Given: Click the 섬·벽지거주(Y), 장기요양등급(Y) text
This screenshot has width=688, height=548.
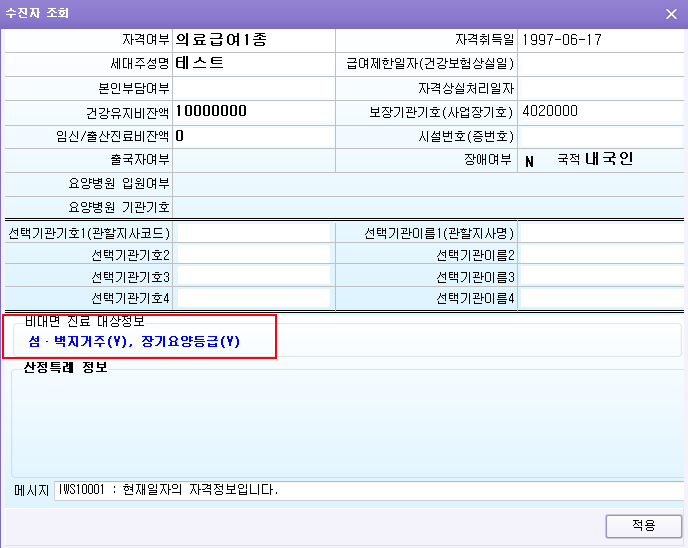Looking at the screenshot, I should 135,342.
